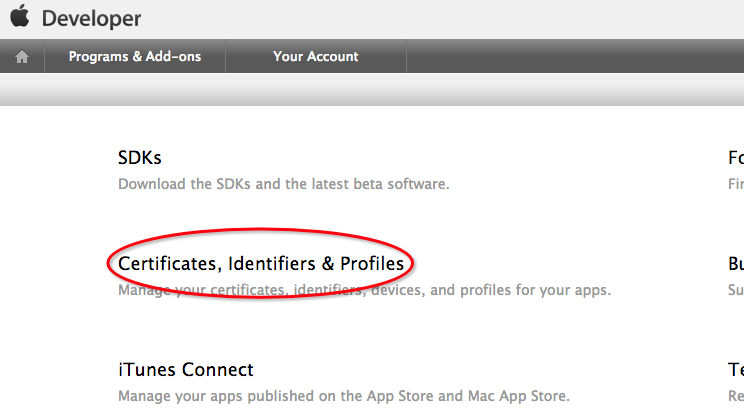Click the cut-off "Fi" description at right edge
This screenshot has width=744, height=411.
(x=736, y=184)
